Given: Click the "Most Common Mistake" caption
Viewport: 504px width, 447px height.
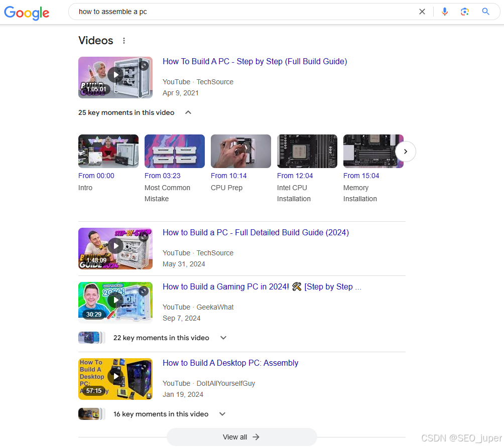Looking at the screenshot, I should tap(167, 193).
